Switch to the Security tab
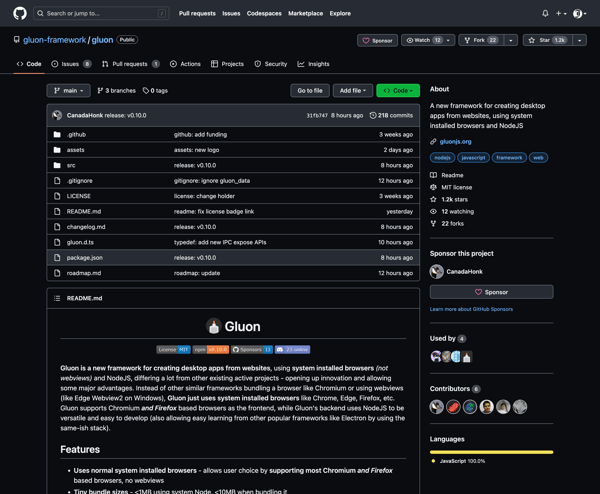Image resolution: width=600 pixels, height=494 pixels. (x=271, y=64)
